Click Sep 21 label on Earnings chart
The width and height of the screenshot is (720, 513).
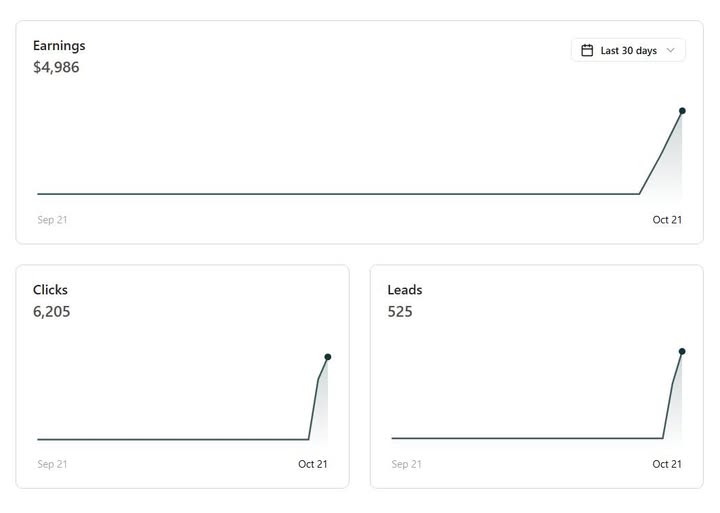52,220
